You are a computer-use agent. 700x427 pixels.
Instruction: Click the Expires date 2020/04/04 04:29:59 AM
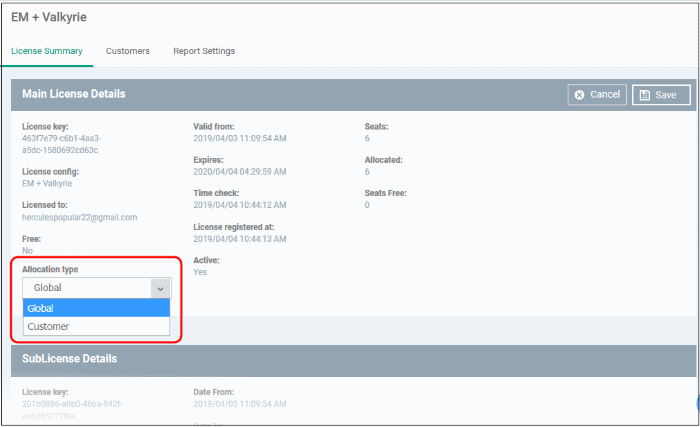pos(240,172)
